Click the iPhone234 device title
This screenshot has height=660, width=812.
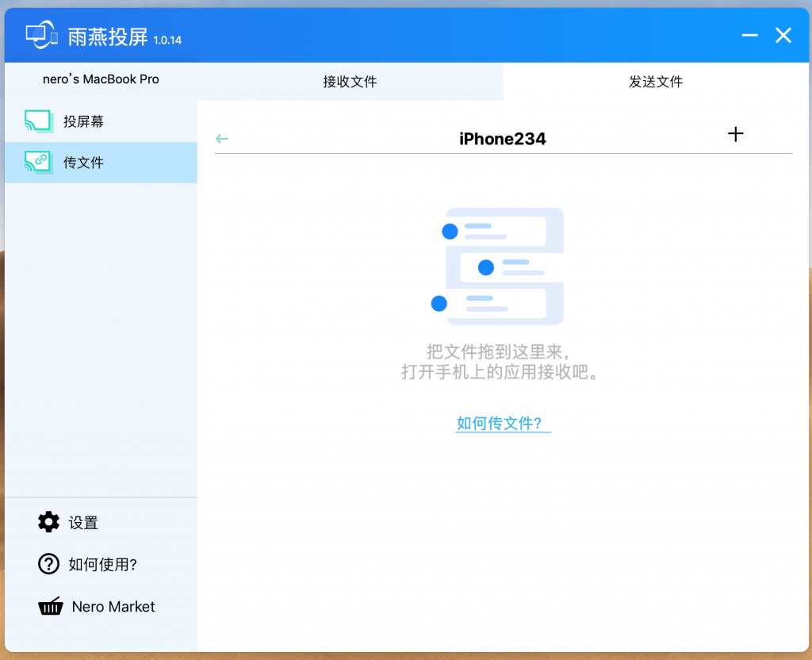(x=503, y=139)
